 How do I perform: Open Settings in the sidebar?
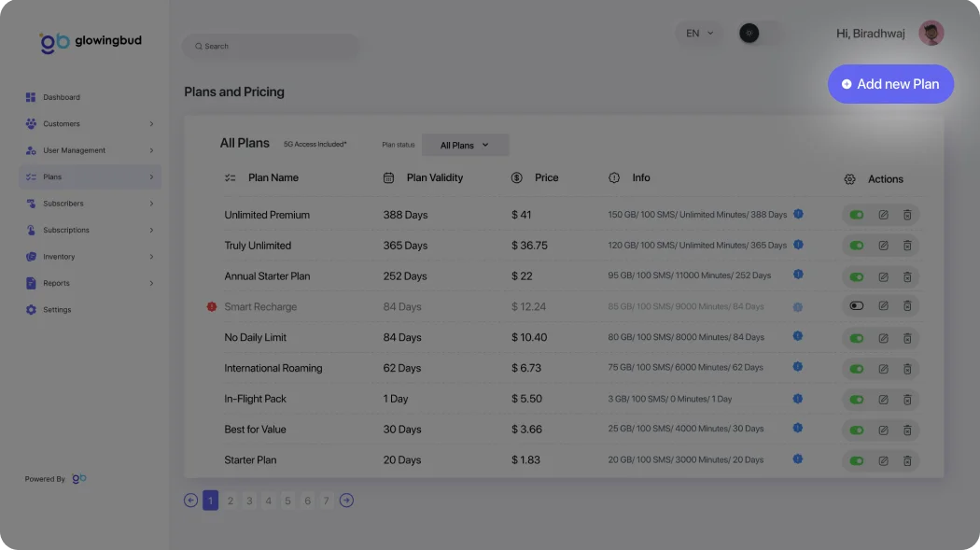coord(57,310)
